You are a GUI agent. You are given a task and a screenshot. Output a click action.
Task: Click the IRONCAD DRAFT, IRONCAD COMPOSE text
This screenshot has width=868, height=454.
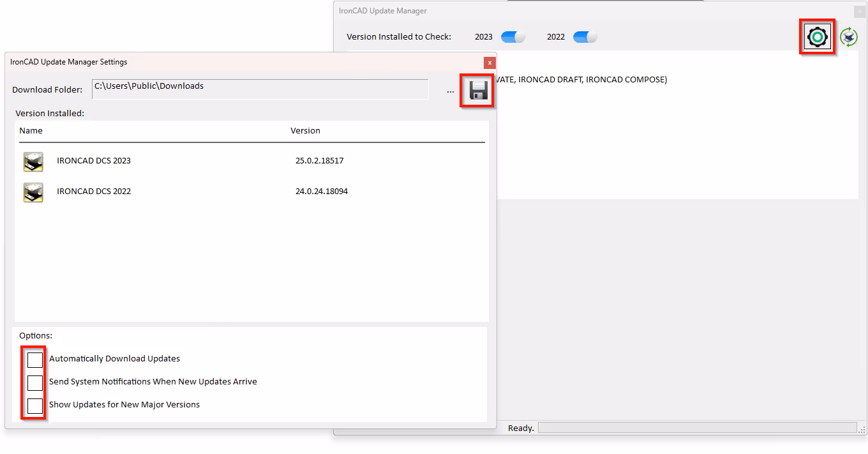(592, 80)
